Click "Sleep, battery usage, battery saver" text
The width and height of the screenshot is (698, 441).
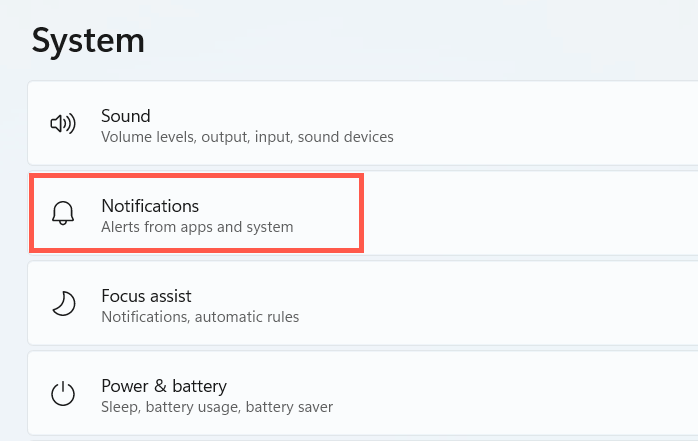coord(217,407)
